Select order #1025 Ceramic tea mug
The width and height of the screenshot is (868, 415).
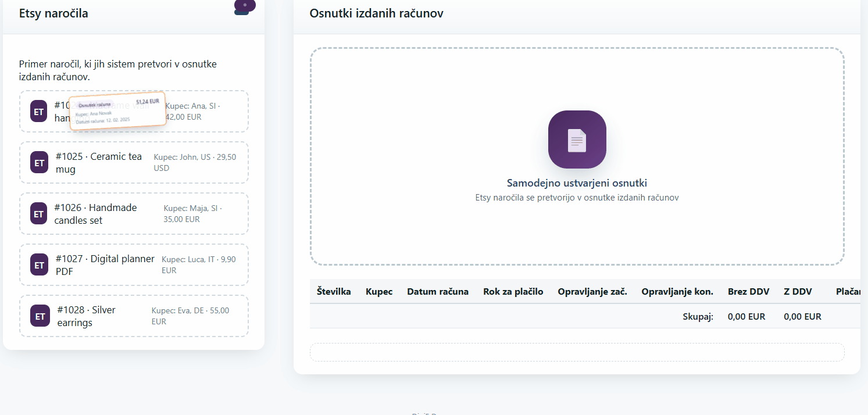(x=134, y=163)
